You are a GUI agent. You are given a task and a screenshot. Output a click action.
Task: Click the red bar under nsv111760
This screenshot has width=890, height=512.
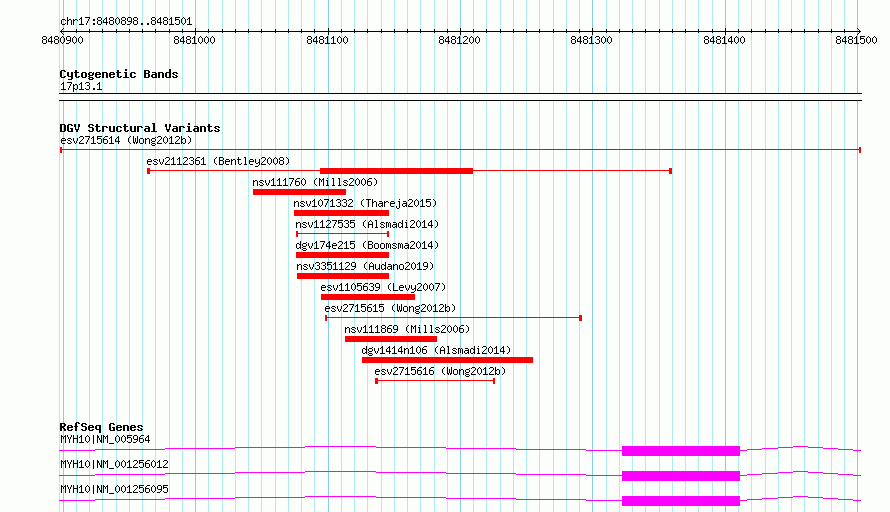(x=299, y=192)
